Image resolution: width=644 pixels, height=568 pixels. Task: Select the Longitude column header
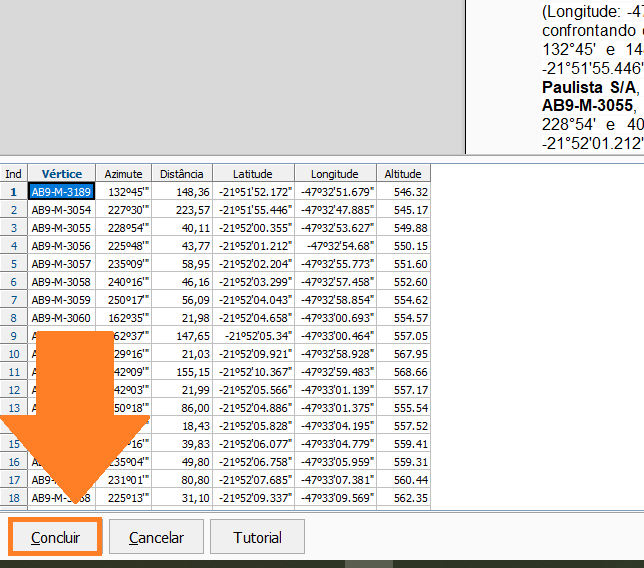[335, 173]
